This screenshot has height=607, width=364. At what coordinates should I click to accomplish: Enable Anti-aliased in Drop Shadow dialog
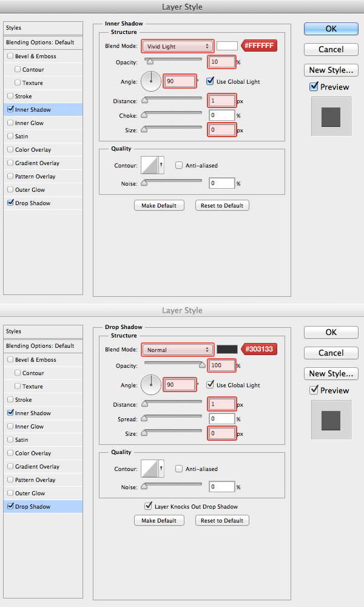pyautogui.click(x=179, y=469)
